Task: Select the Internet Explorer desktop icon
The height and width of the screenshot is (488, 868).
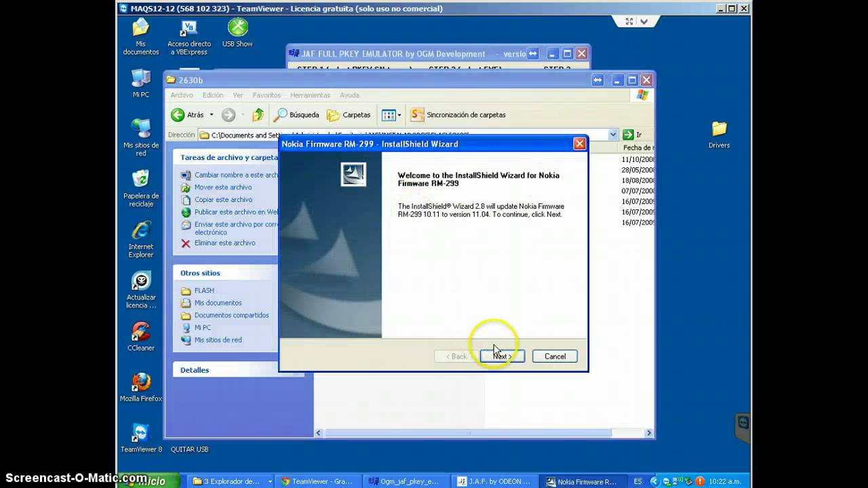Action: (141, 239)
